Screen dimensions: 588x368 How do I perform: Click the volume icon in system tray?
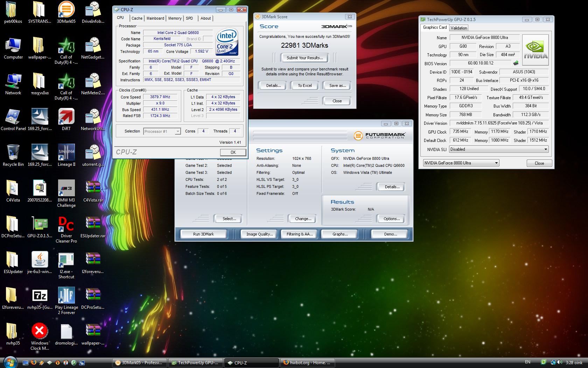click(560, 362)
